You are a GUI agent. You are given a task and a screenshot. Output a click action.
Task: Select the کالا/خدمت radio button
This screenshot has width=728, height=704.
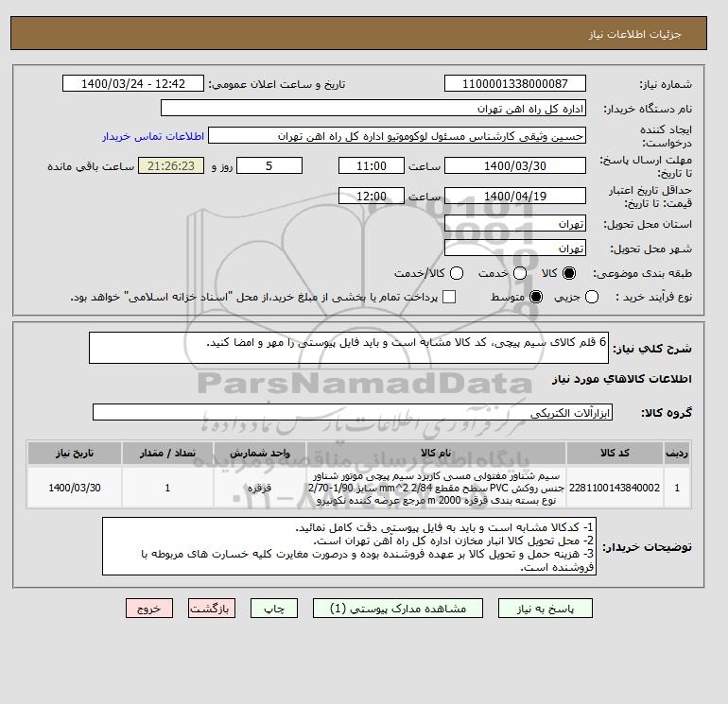pyautogui.click(x=457, y=273)
